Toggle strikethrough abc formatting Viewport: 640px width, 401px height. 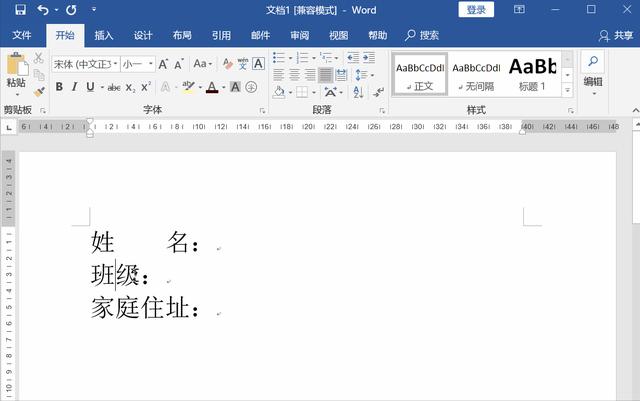pyautogui.click(x=114, y=87)
